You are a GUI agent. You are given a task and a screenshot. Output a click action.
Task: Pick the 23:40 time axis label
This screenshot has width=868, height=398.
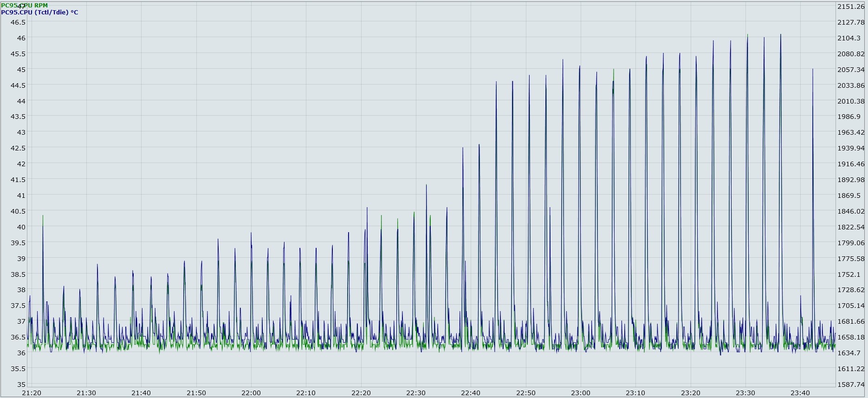click(800, 393)
